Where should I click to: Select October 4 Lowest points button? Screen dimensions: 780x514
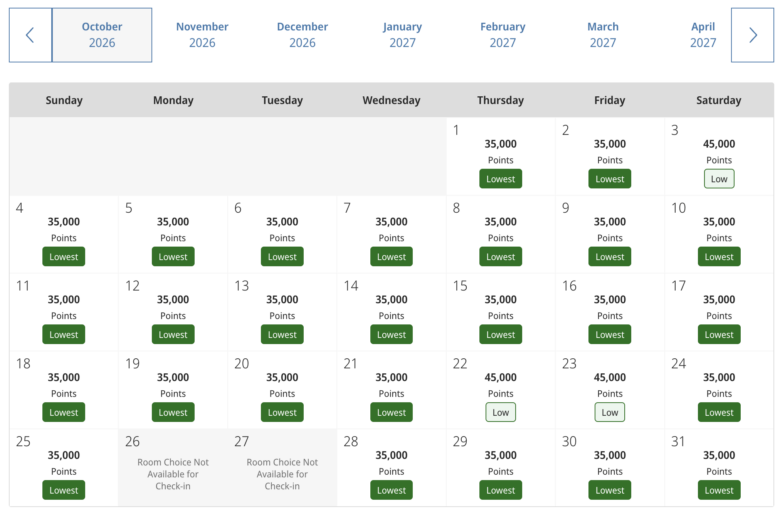(x=64, y=257)
